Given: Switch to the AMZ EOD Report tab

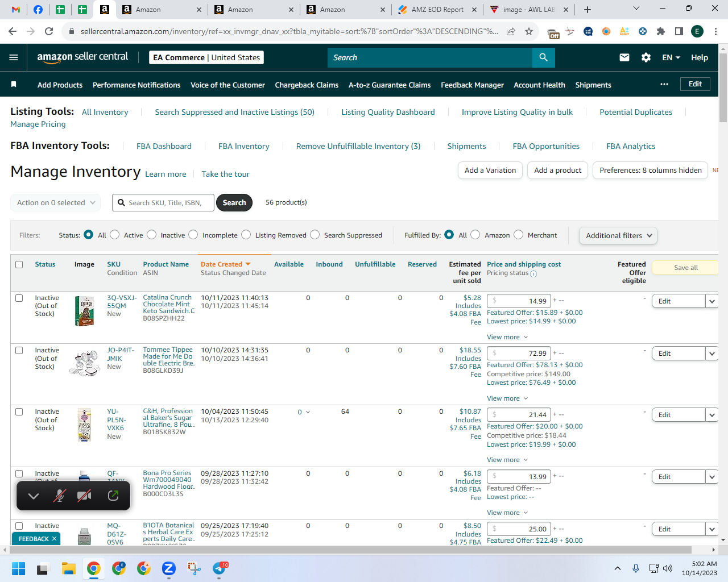Looking at the screenshot, I should point(437,10).
